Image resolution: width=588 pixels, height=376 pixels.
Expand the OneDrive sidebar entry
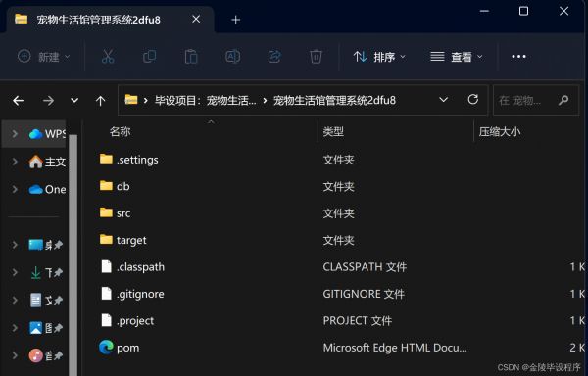click(15, 189)
